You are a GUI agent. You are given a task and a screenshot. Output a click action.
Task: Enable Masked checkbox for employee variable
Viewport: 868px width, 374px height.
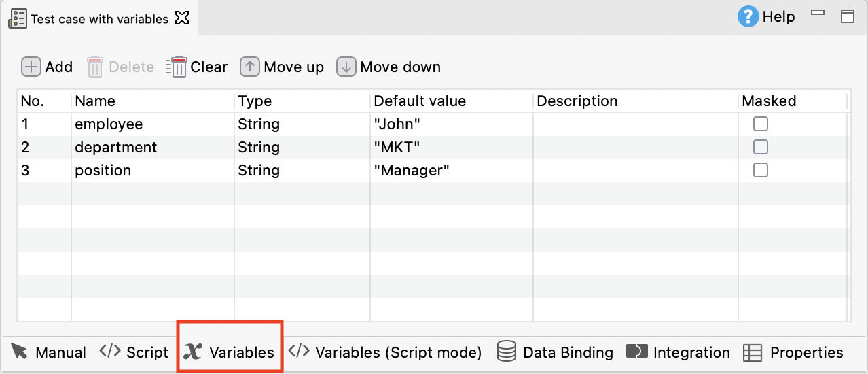(761, 124)
